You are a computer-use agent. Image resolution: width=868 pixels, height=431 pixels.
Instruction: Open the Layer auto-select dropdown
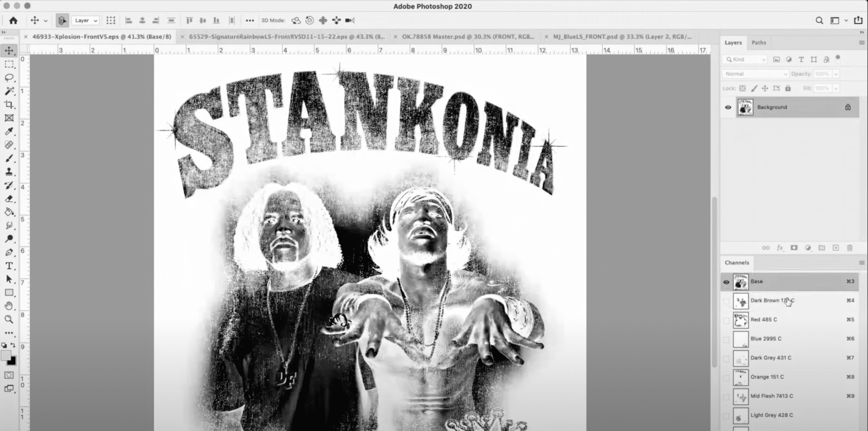coord(85,20)
